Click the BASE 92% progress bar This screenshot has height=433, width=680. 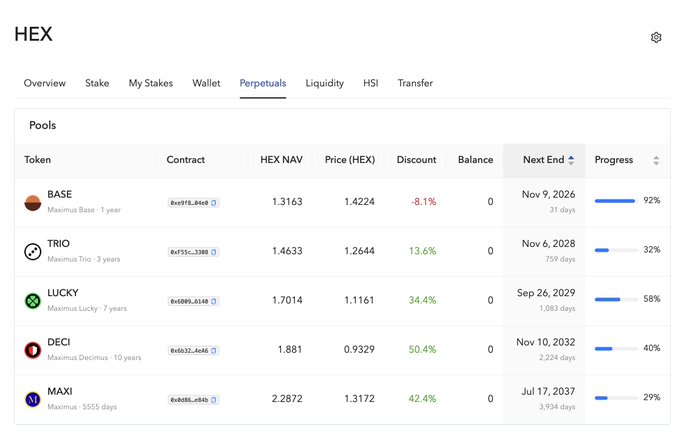pyautogui.click(x=616, y=201)
